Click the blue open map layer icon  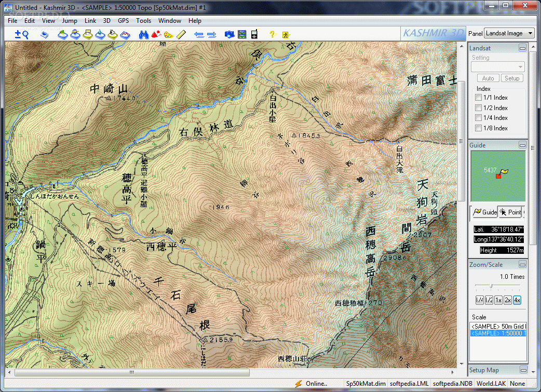[45, 34]
